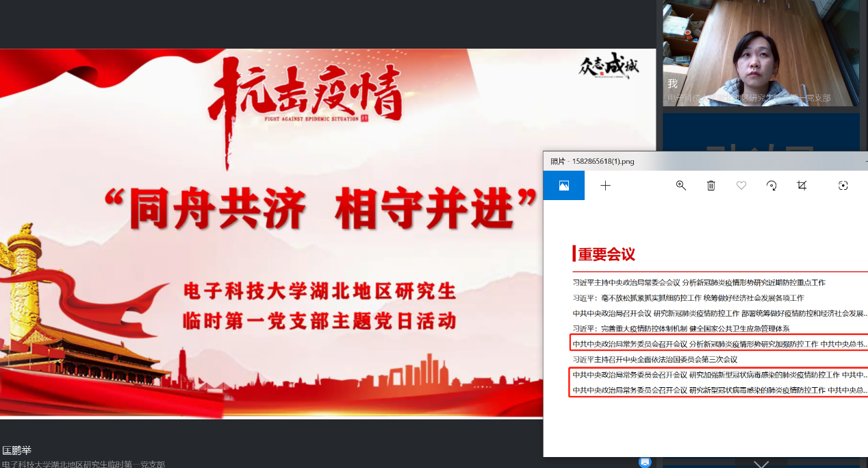The width and height of the screenshot is (868, 468).
Task: Click the '我' self-view label on webcam
Action: (672, 84)
